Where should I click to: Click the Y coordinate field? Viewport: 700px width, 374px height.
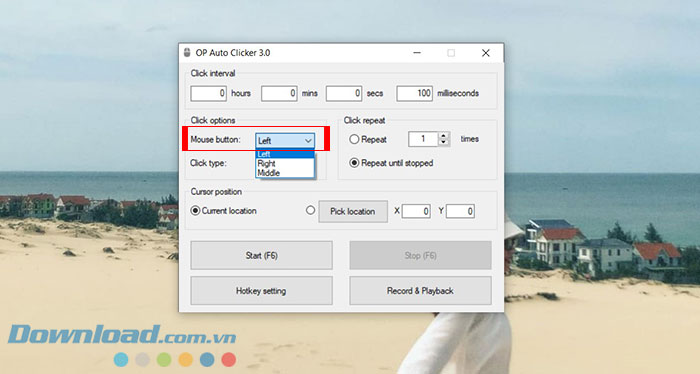(460, 211)
